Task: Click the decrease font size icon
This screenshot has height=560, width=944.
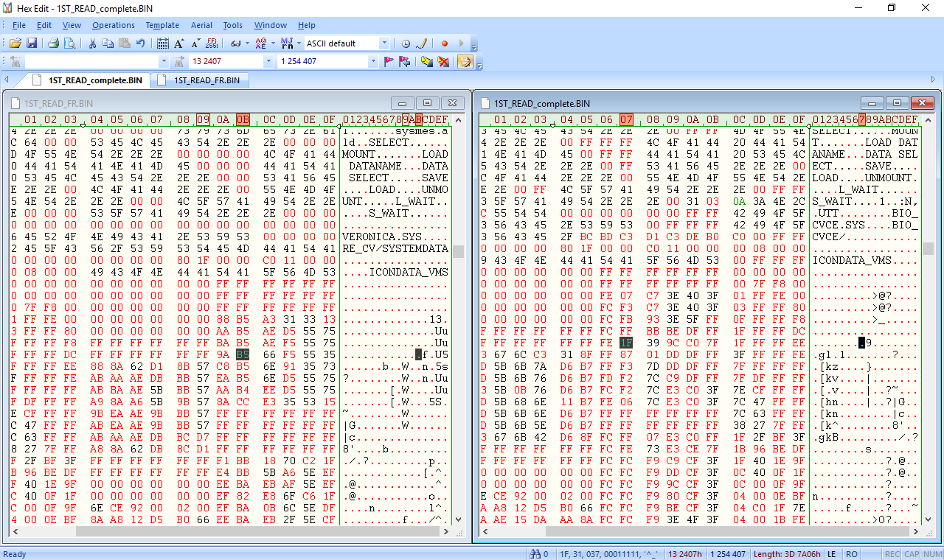Action: click(x=195, y=43)
